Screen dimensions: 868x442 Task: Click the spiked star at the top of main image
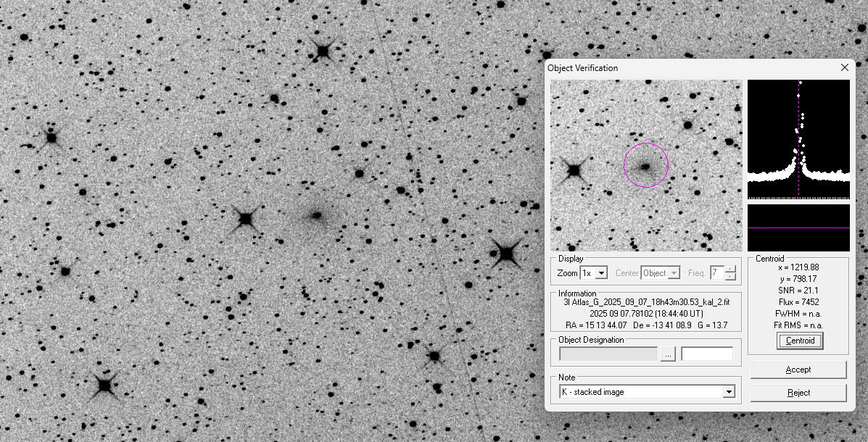(323, 51)
